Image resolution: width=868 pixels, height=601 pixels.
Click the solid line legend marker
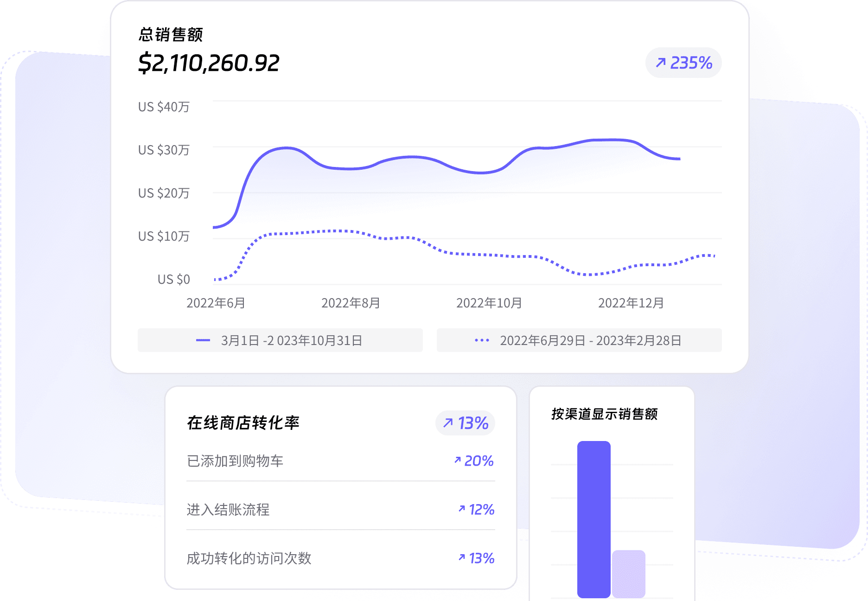point(203,340)
